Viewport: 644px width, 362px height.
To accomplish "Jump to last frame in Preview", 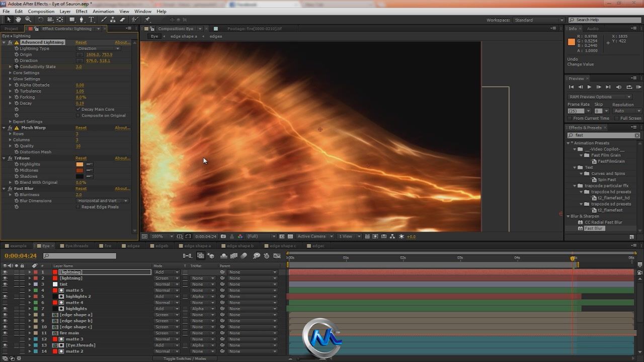I will tap(608, 87).
